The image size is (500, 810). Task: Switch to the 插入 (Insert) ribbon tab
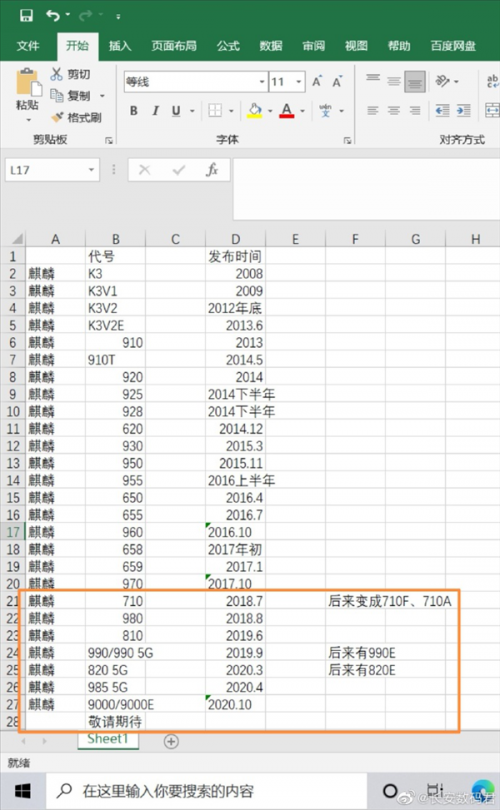click(120, 46)
